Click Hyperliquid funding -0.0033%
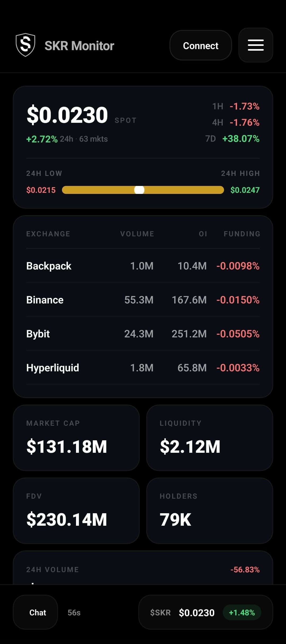The width and height of the screenshot is (286, 644). [238, 368]
